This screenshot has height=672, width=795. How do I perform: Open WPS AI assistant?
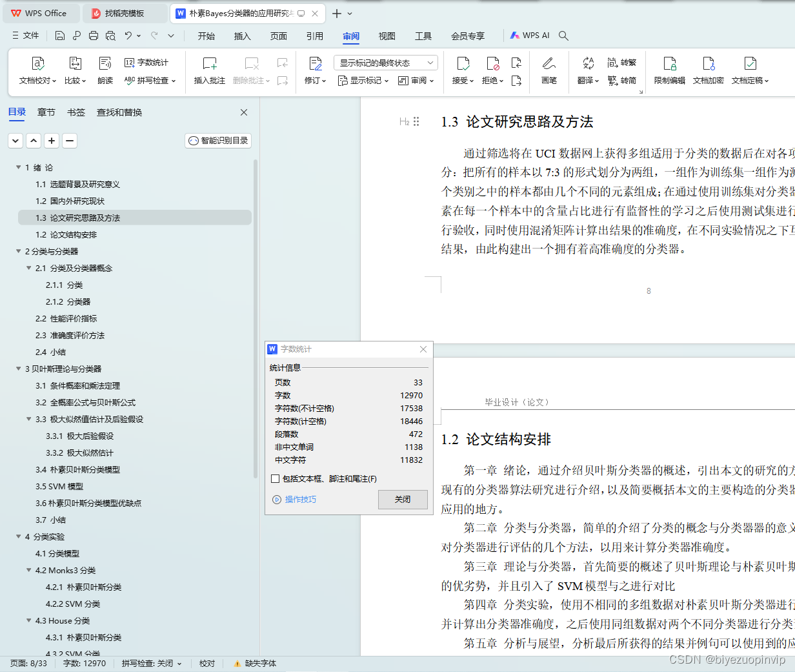tap(530, 36)
